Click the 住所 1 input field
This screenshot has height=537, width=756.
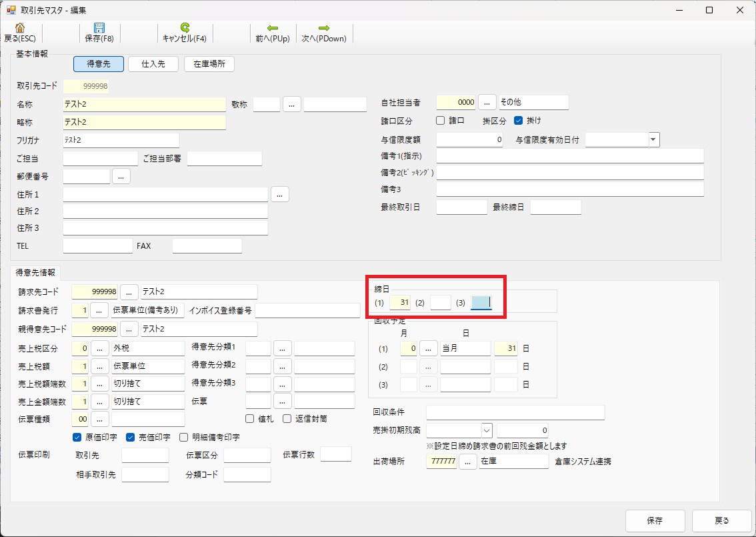(165, 194)
